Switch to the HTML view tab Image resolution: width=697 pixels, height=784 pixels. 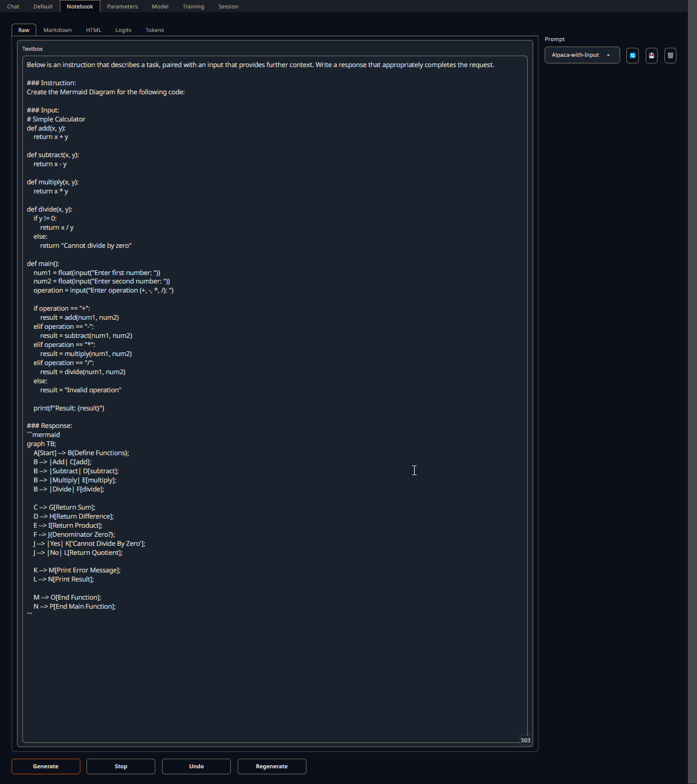tap(93, 30)
